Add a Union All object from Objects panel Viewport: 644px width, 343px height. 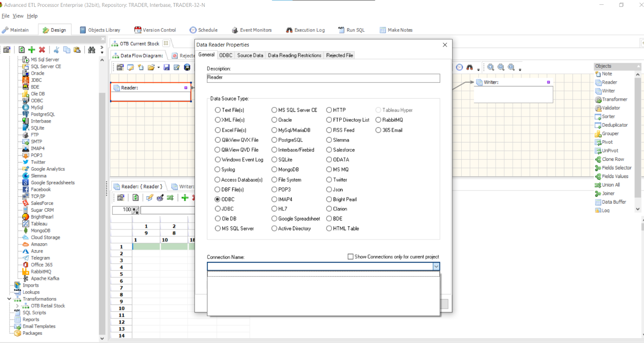point(608,185)
